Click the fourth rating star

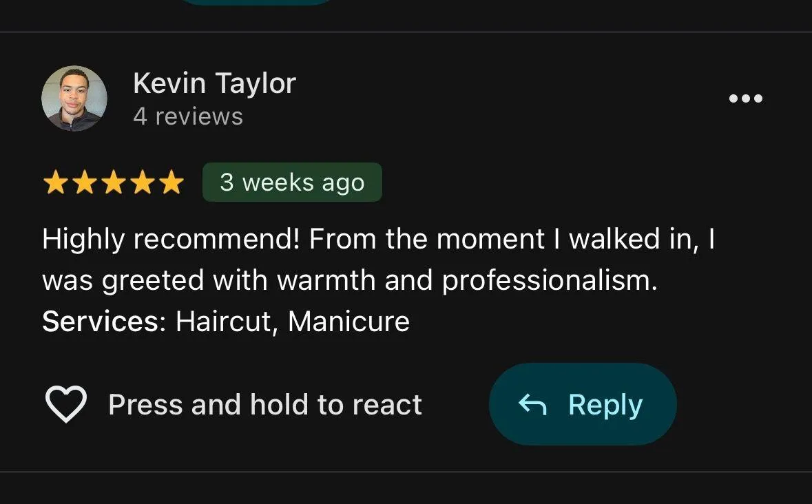click(x=143, y=183)
